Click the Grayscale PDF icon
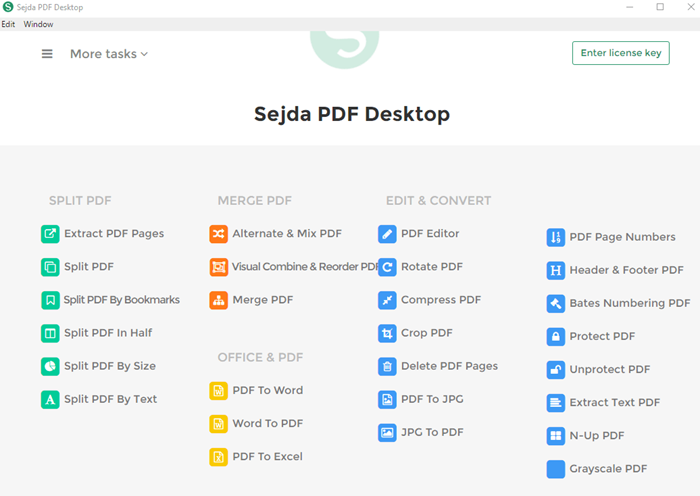This screenshot has width=700, height=496. 555,469
